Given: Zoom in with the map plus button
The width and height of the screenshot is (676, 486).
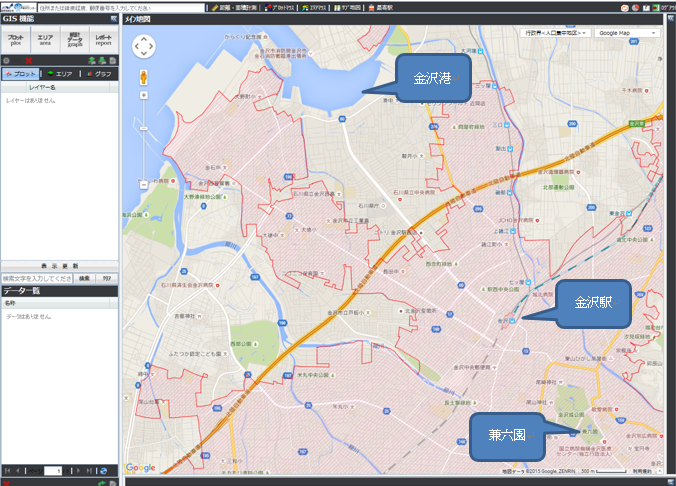Looking at the screenshot, I should tap(144, 95).
